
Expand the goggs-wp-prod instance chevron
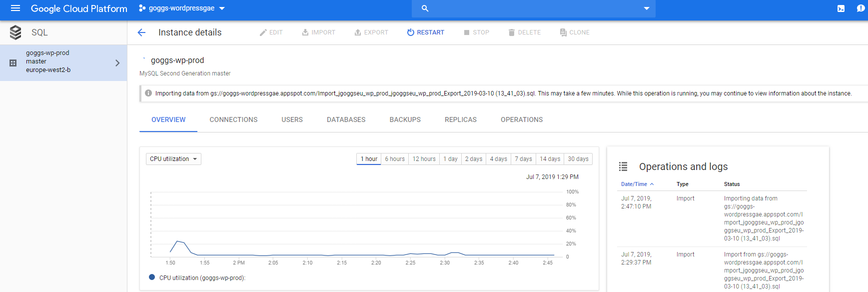[x=117, y=63]
